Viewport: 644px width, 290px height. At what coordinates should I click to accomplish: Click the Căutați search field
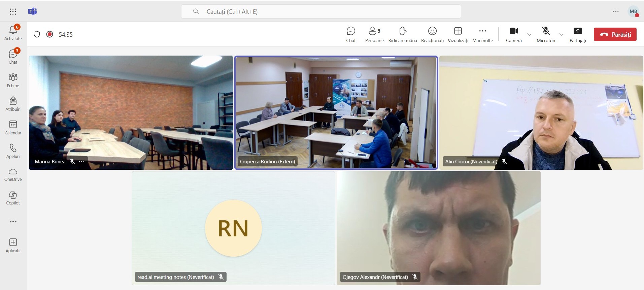(x=321, y=12)
